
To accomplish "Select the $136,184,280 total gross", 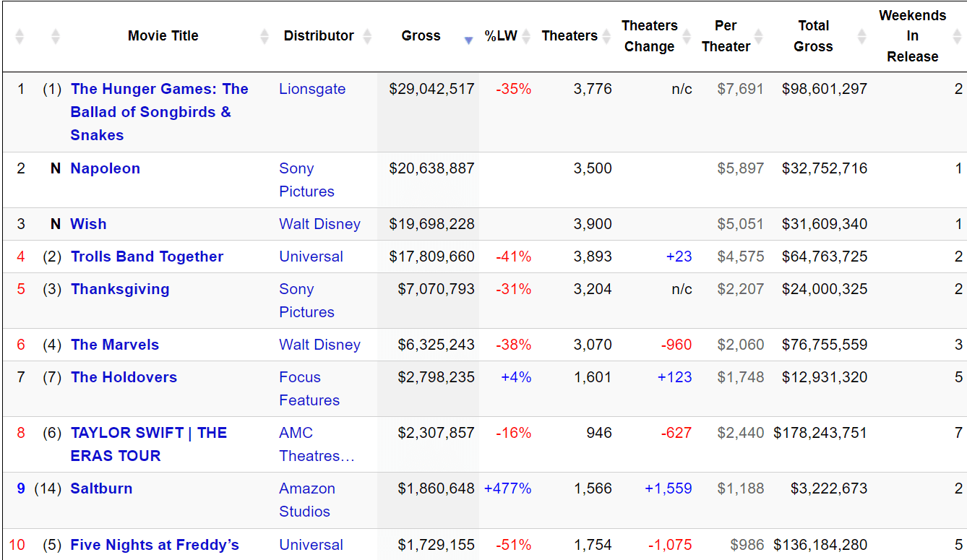I will (x=820, y=545).
